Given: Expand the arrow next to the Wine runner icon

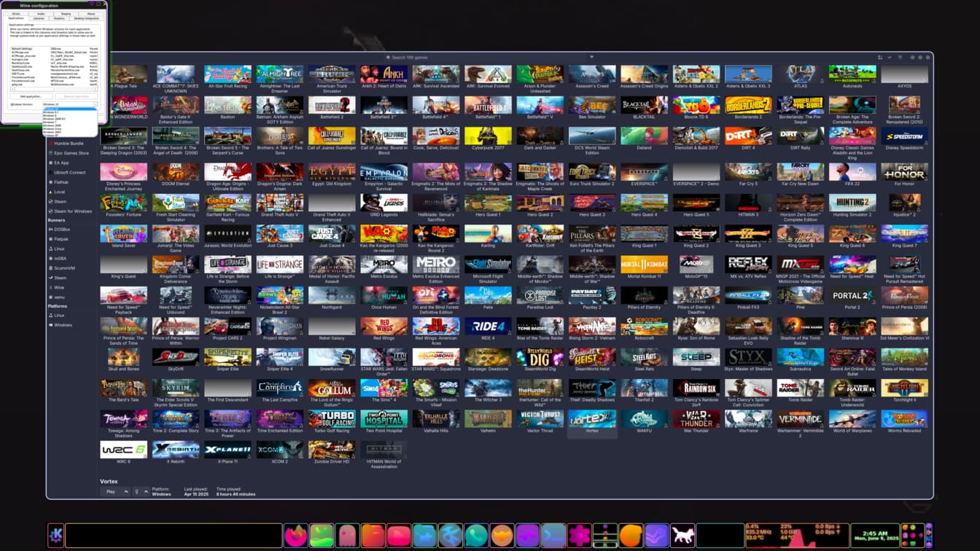Looking at the screenshot, I should click(146, 492).
